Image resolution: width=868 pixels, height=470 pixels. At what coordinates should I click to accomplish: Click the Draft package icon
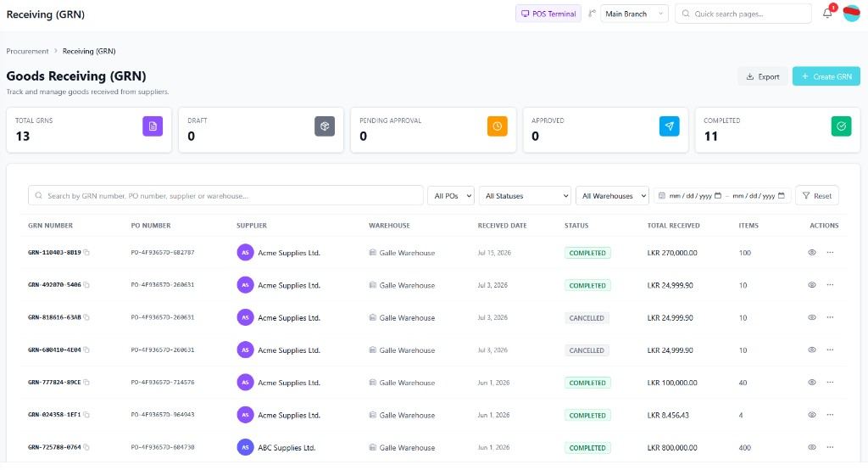(325, 126)
